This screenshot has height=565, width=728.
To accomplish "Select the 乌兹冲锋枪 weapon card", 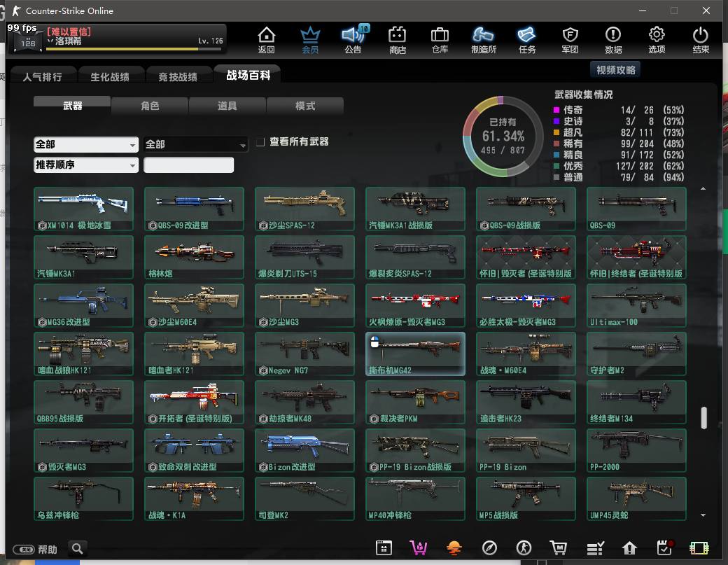I will [83, 498].
